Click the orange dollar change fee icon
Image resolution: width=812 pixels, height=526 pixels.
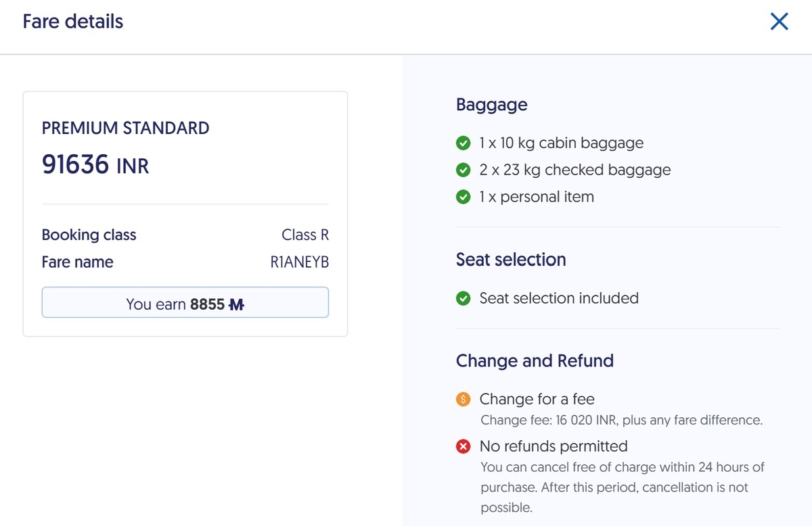(x=464, y=400)
